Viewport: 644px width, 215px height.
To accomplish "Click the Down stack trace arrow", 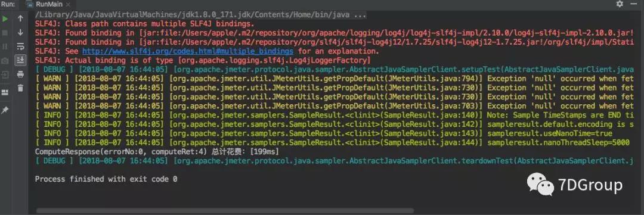I will tap(20, 32).
